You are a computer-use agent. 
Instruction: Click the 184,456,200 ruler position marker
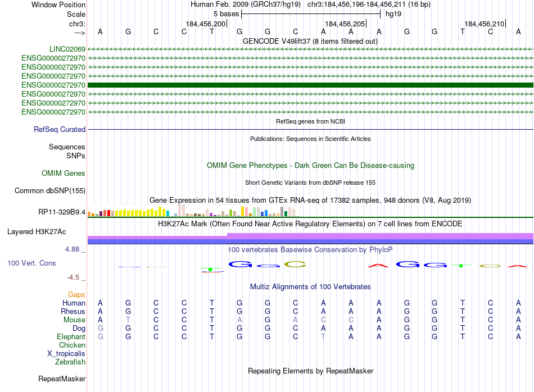206,24
